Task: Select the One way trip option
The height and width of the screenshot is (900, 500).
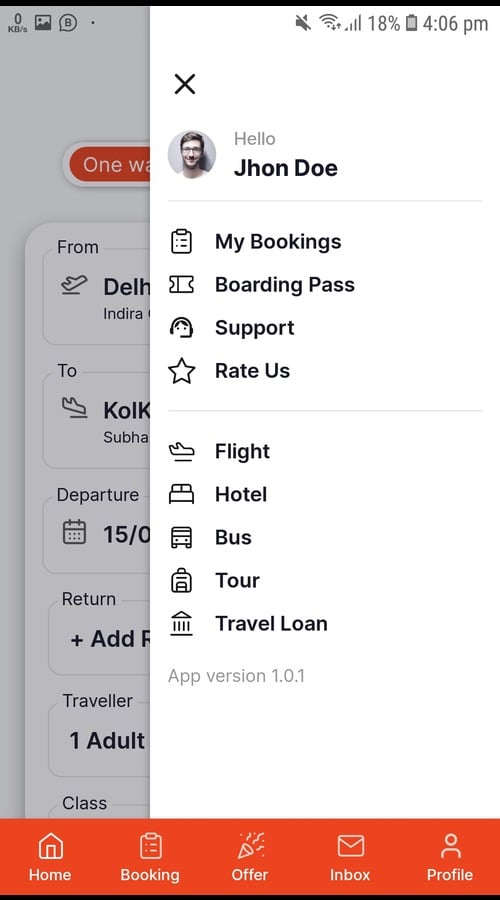Action: click(109, 165)
